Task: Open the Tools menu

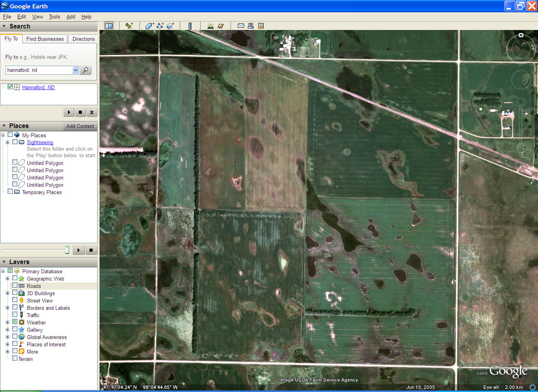Action: [x=55, y=17]
